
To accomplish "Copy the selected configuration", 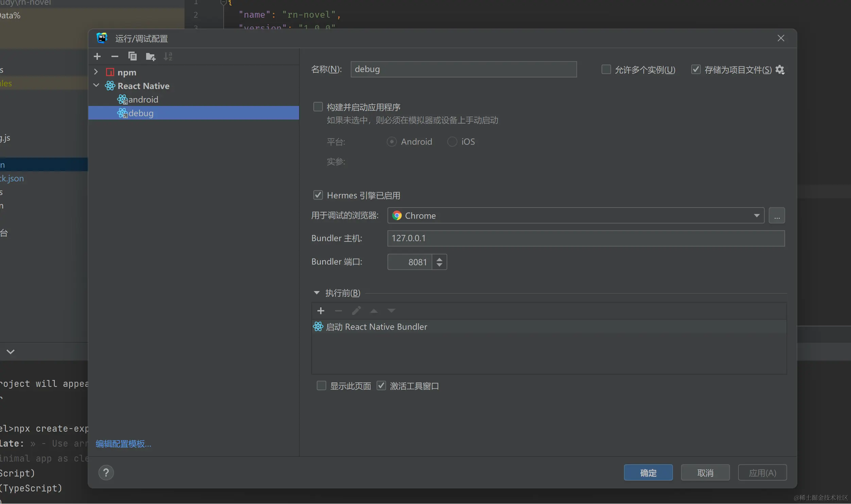I will coord(133,56).
